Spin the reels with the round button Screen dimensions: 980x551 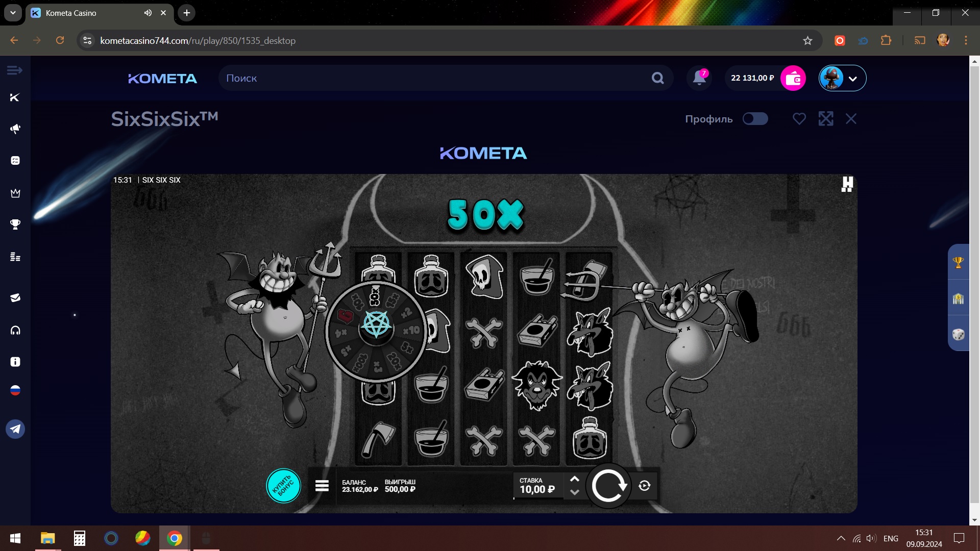pos(608,486)
